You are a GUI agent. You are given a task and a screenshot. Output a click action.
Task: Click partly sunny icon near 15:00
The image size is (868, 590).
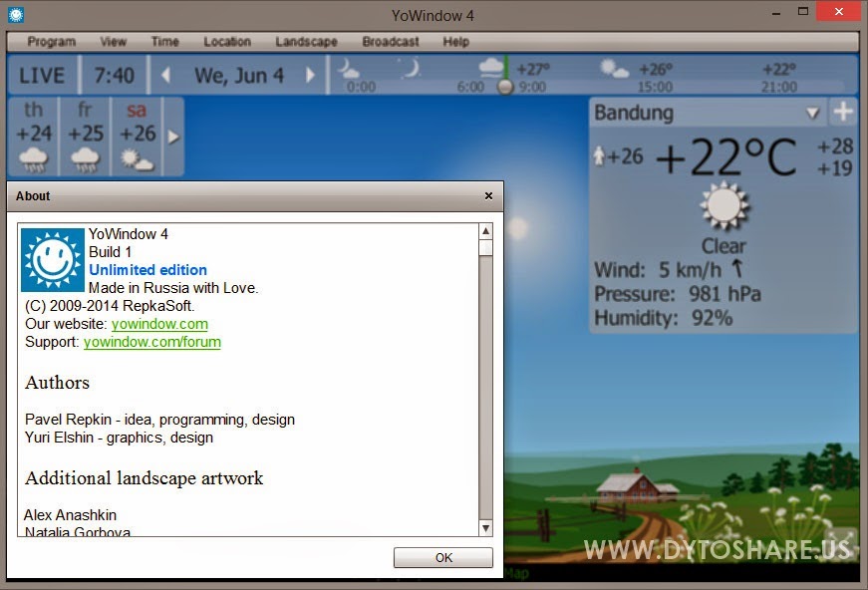click(x=614, y=69)
